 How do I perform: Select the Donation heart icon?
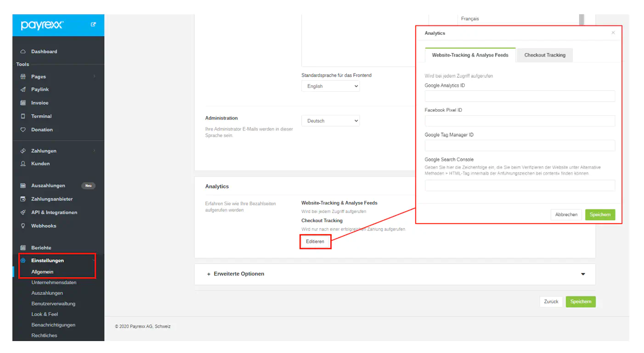point(23,130)
